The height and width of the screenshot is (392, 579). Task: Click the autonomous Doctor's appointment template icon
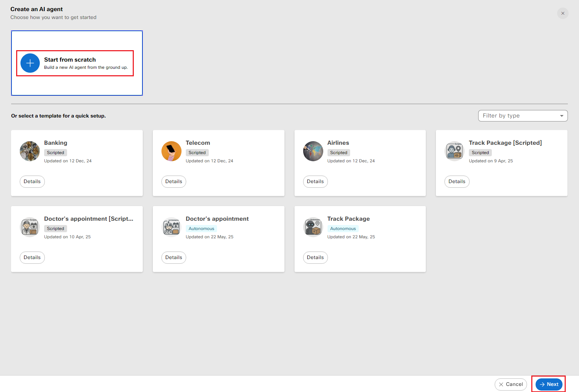click(x=171, y=227)
